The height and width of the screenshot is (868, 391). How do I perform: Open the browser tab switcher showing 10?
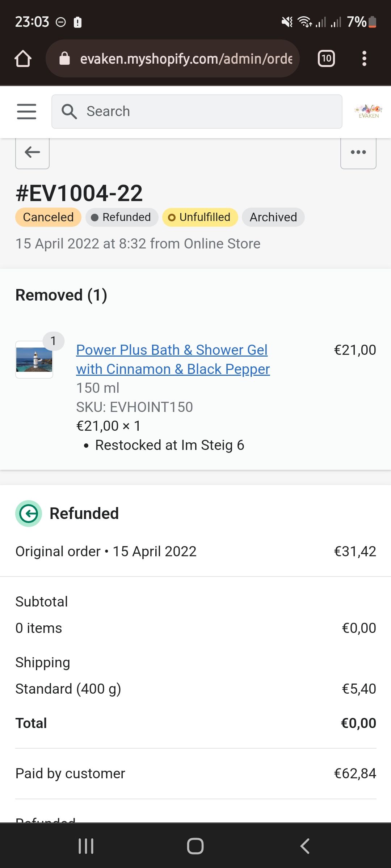pyautogui.click(x=326, y=59)
